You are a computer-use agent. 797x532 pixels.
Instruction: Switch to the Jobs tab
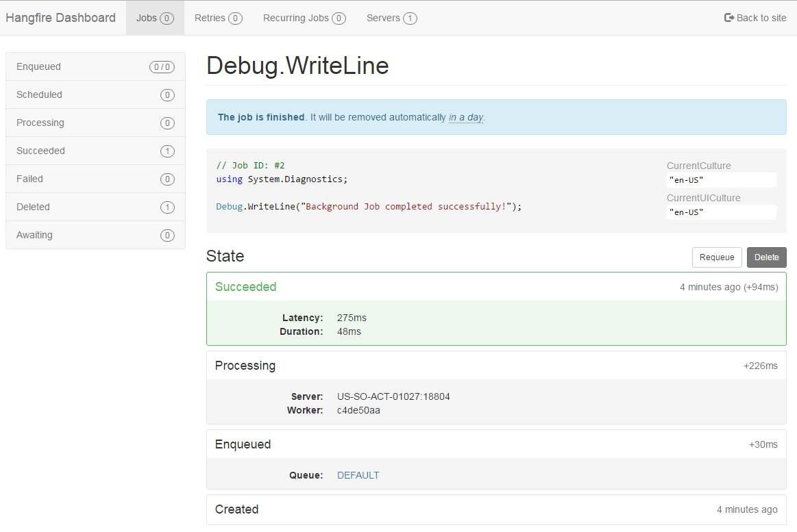pos(155,18)
